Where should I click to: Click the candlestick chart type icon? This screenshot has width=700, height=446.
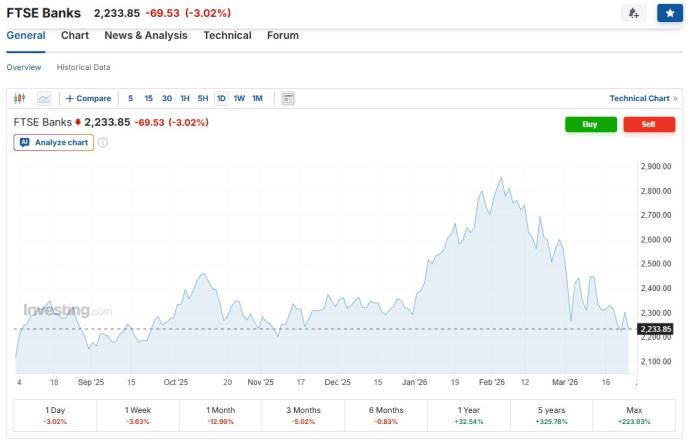(x=20, y=98)
